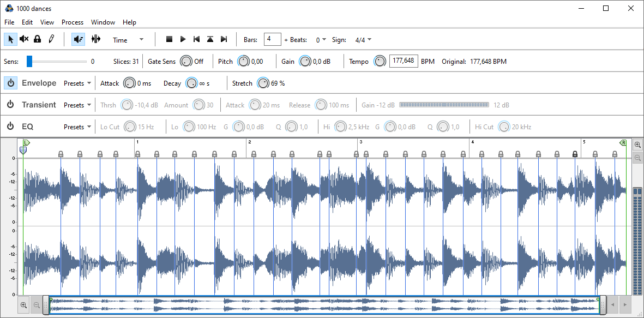The image size is (644, 318).
Task: Toggle the Envelope power button
Action: click(x=10, y=83)
